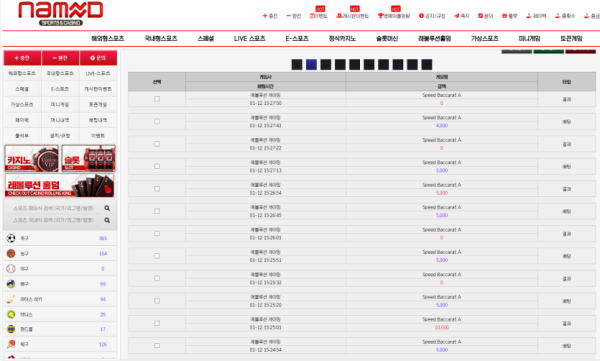
Task: Click the 공지/규정 exclamation icon in header
Action: pos(421,16)
